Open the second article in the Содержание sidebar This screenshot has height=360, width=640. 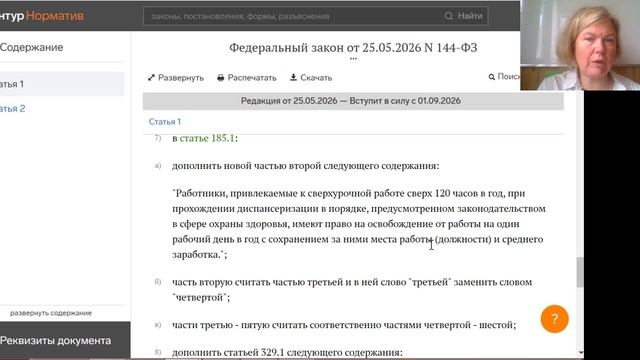12,109
